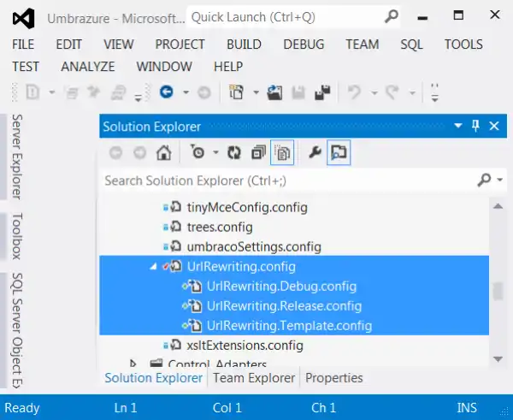
Task: Open the Redo history dropdown arrow
Action: pyautogui.click(x=412, y=93)
